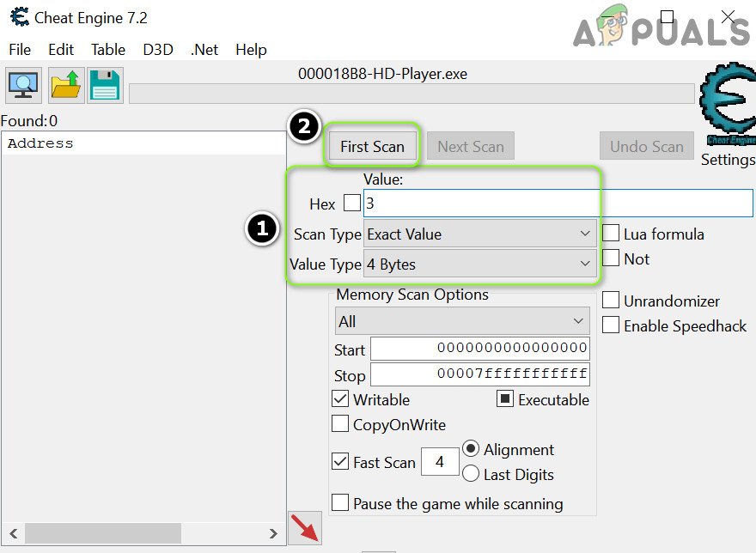Open the Help menu
This screenshot has width=756, height=553.
tap(251, 49)
